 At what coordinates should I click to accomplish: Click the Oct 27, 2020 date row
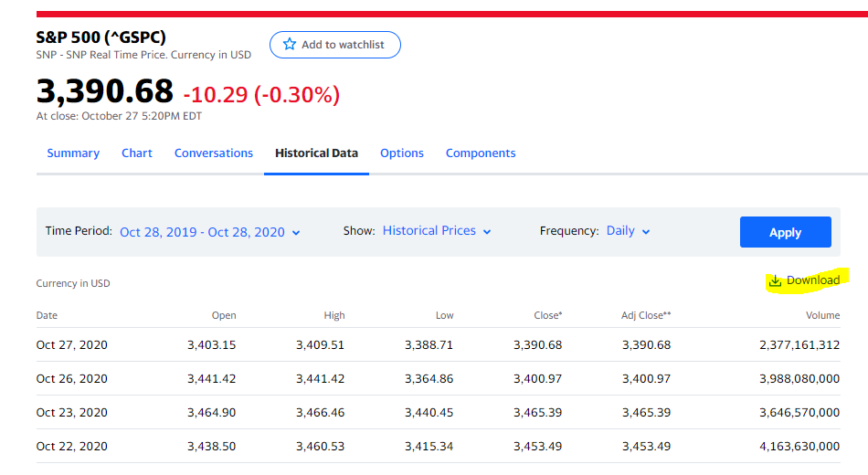click(72, 345)
